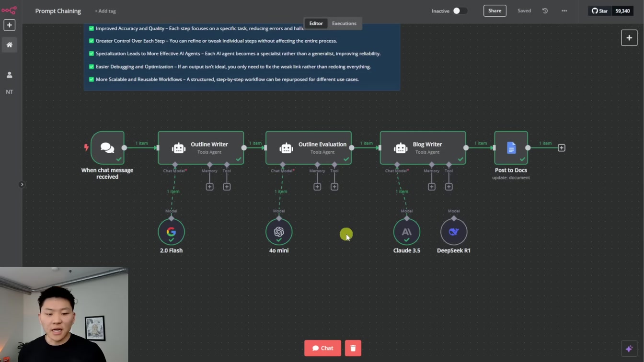644x362 pixels.
Task: Select the Blog Writer agent node
Action: coord(423,147)
